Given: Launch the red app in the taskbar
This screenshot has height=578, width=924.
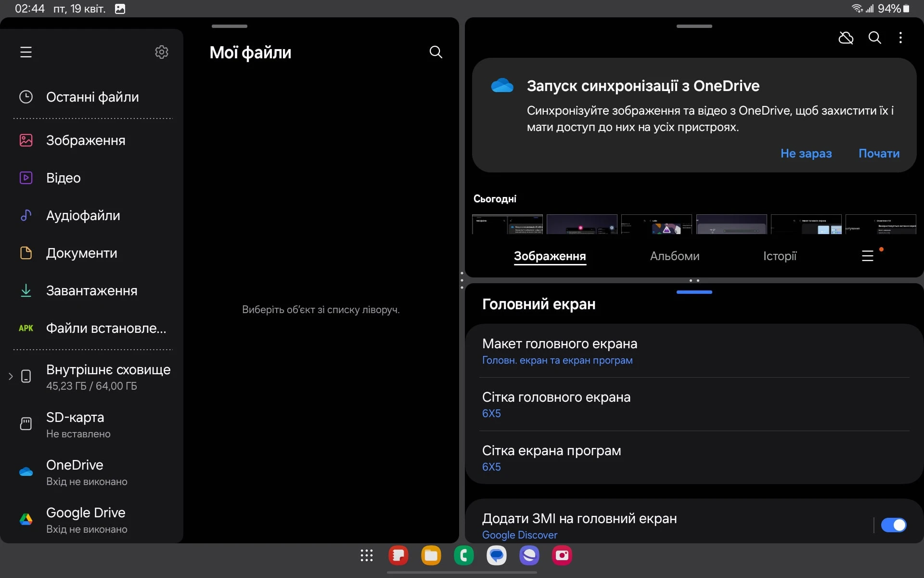Looking at the screenshot, I should (x=398, y=555).
